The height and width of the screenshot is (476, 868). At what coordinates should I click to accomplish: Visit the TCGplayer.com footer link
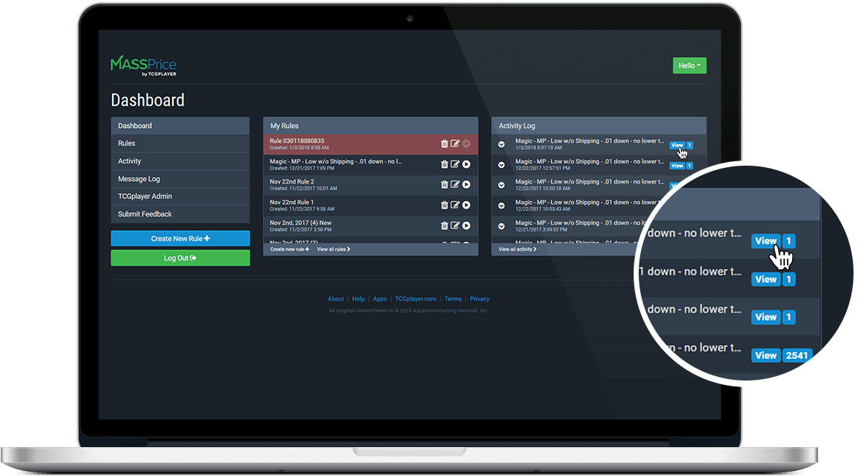(415, 299)
